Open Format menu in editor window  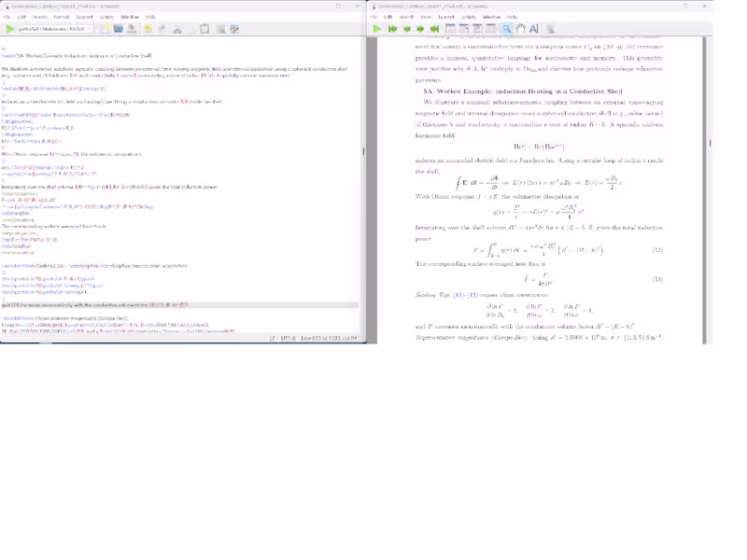coord(62,17)
